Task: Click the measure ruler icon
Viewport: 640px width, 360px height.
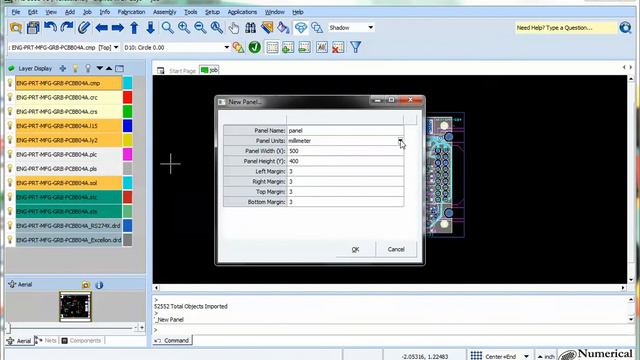Action: pos(267,28)
